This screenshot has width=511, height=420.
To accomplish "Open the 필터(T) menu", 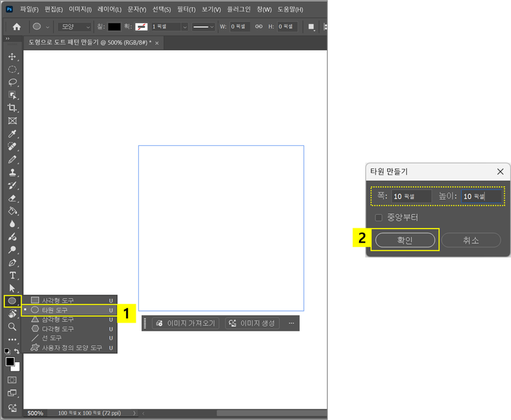I will (187, 10).
